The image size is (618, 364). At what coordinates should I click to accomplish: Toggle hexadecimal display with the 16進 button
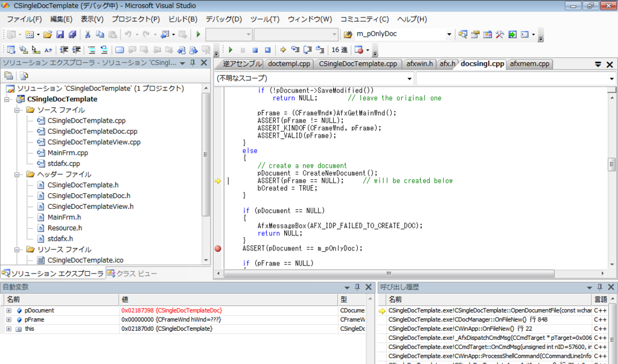click(x=339, y=50)
